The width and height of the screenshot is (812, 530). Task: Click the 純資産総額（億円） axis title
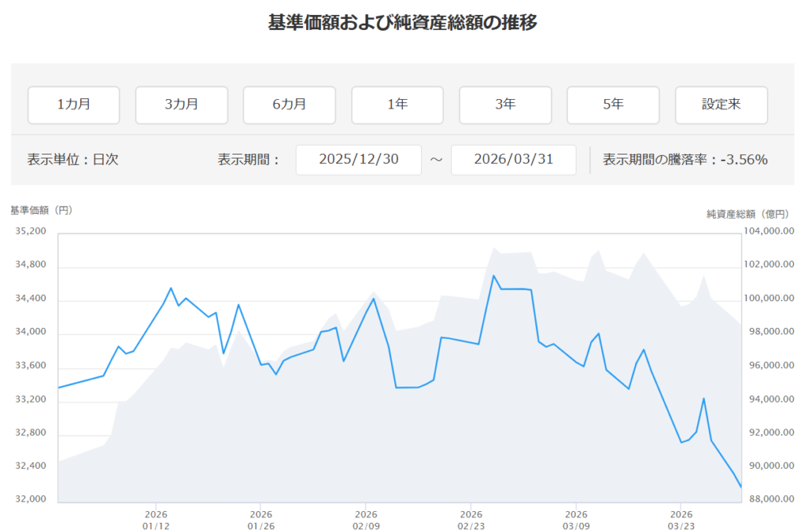[x=748, y=214]
